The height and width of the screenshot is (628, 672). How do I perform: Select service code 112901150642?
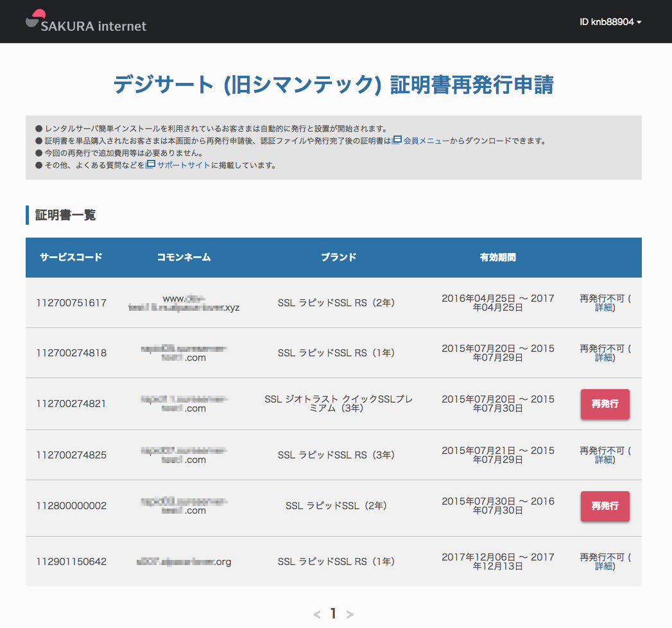[71, 561]
